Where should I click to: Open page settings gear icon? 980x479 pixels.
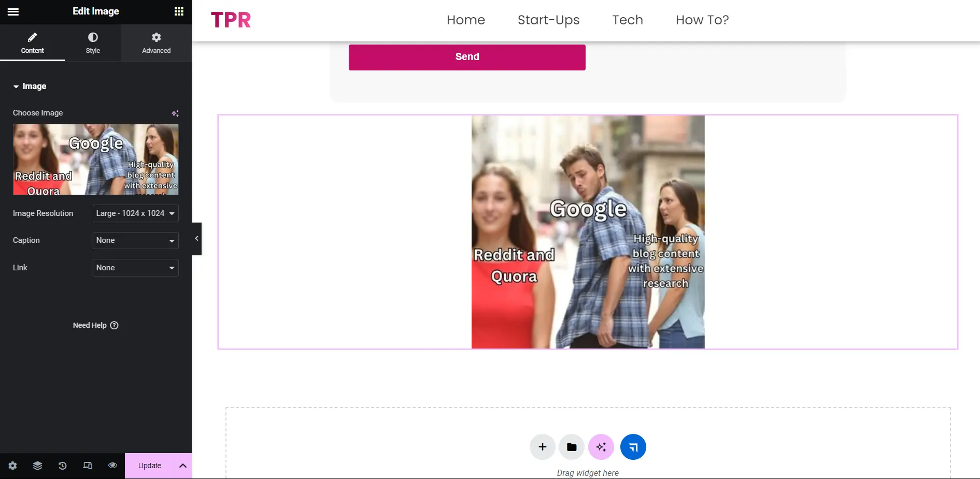tap(12, 466)
